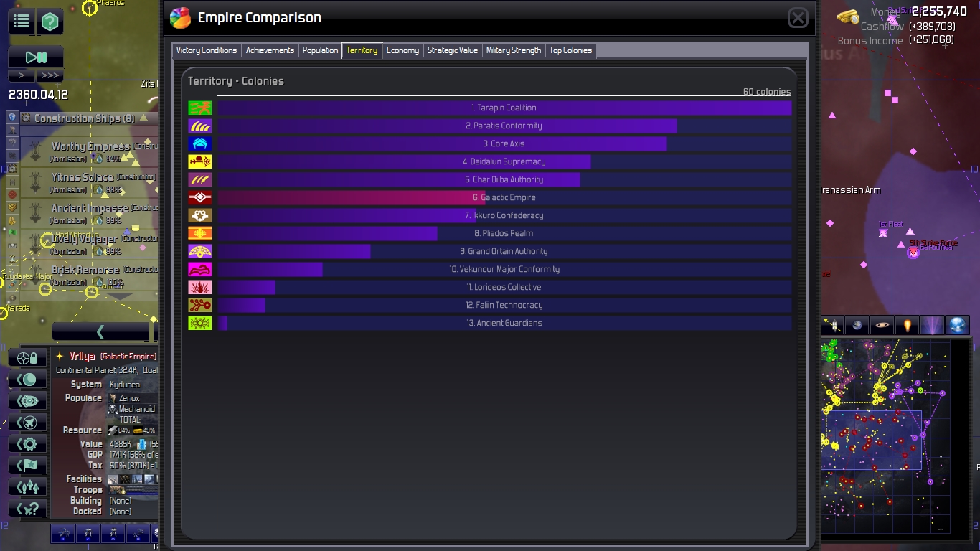Viewport: 980px width, 551px height.
Task: Expand the gear construction button
Action: 28,444
